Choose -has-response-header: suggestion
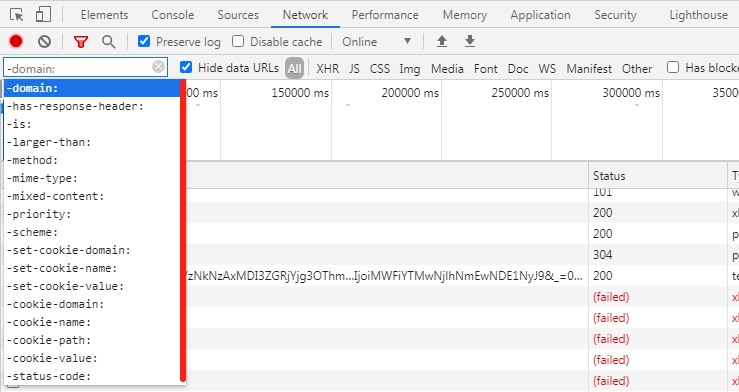Viewport: 739px width, 392px height. coord(92,106)
